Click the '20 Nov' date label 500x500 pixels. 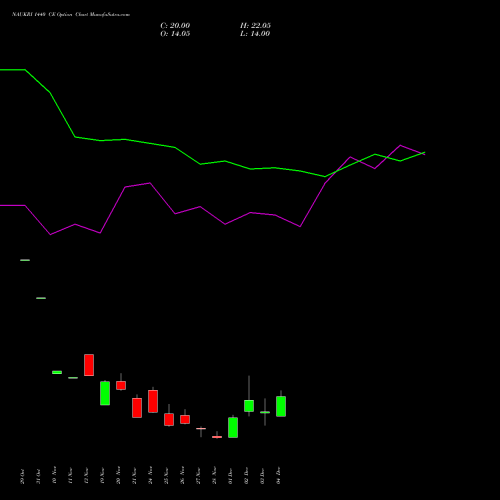(x=118, y=475)
